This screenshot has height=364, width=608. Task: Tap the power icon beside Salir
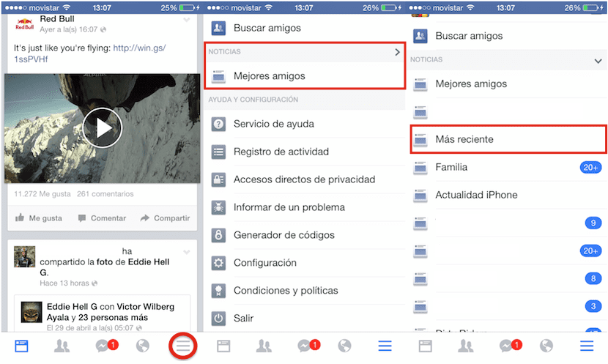click(x=219, y=319)
